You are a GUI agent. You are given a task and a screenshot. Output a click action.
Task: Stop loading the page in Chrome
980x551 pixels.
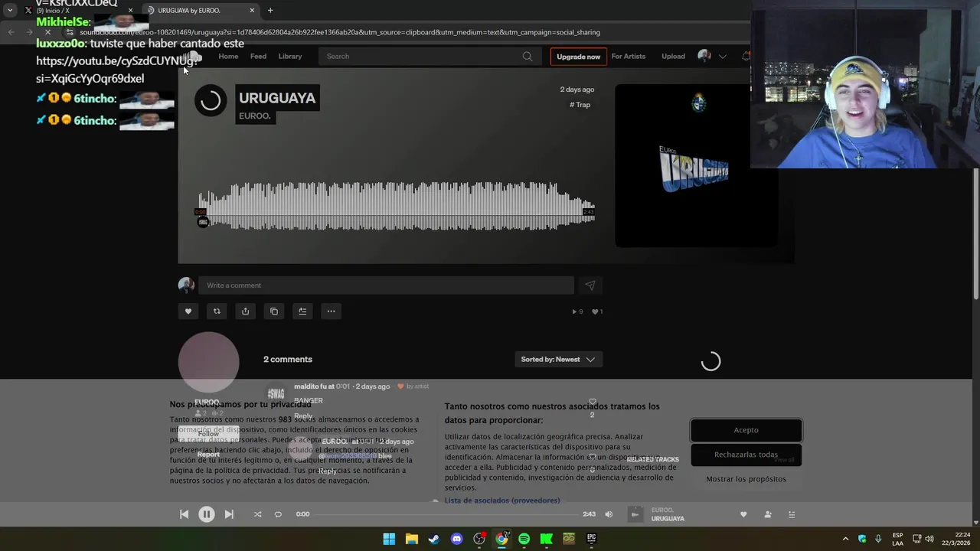[47, 32]
